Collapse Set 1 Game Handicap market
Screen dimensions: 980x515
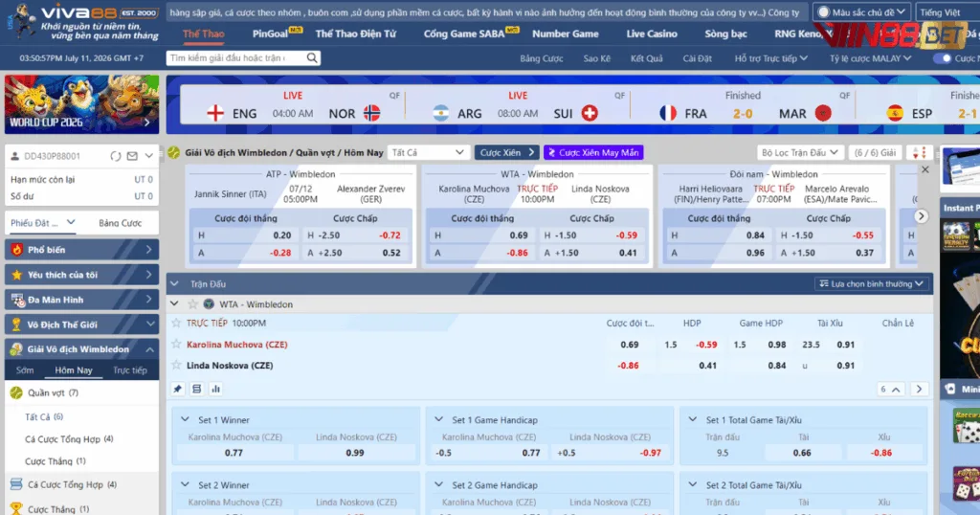pos(438,419)
